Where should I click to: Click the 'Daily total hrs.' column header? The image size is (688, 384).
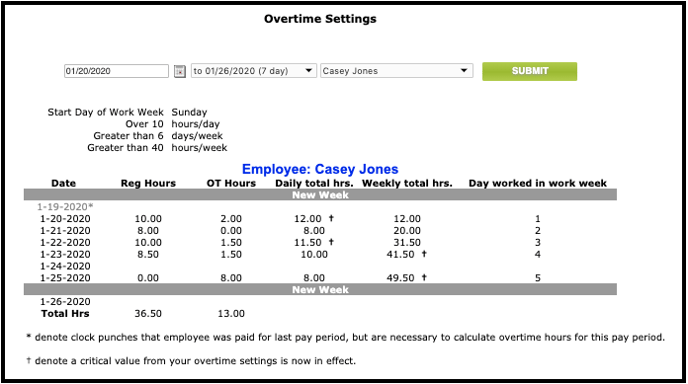coord(314,183)
